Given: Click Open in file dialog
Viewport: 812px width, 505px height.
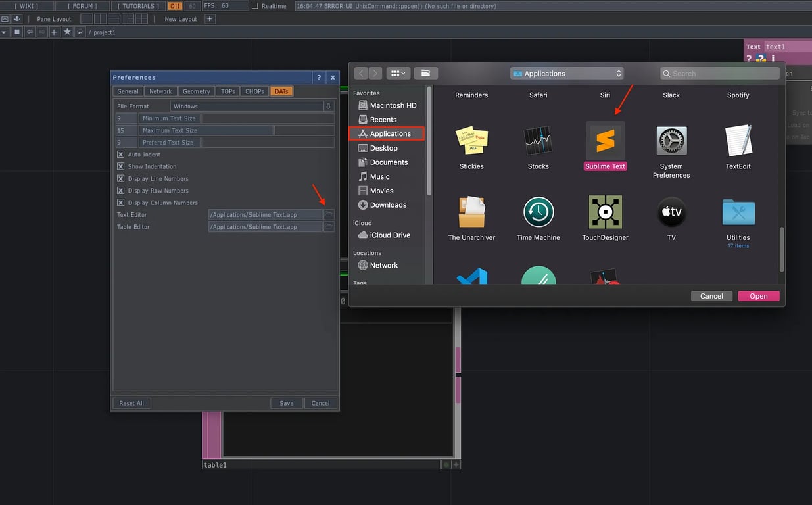Looking at the screenshot, I should [x=759, y=296].
